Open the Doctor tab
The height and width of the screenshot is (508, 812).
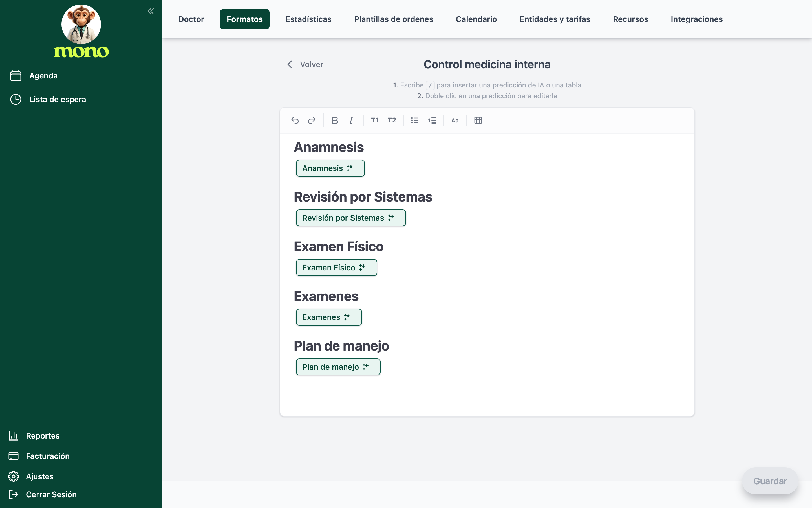[x=191, y=19]
